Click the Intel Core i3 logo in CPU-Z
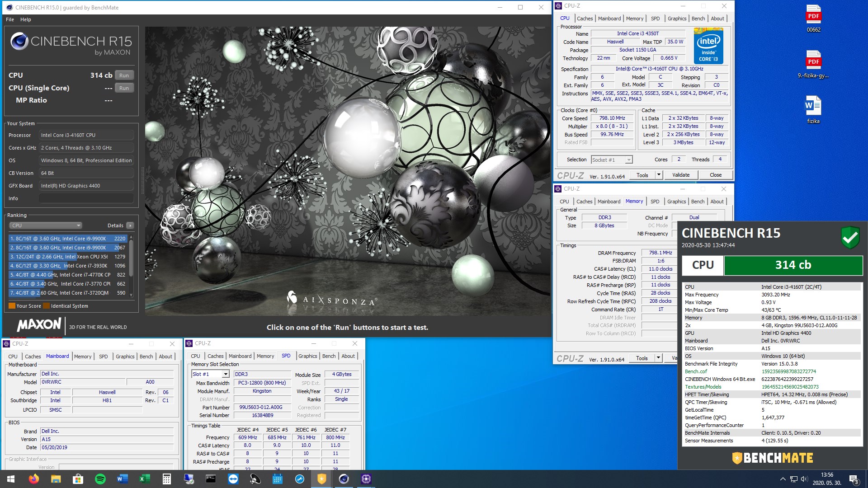 [708, 46]
